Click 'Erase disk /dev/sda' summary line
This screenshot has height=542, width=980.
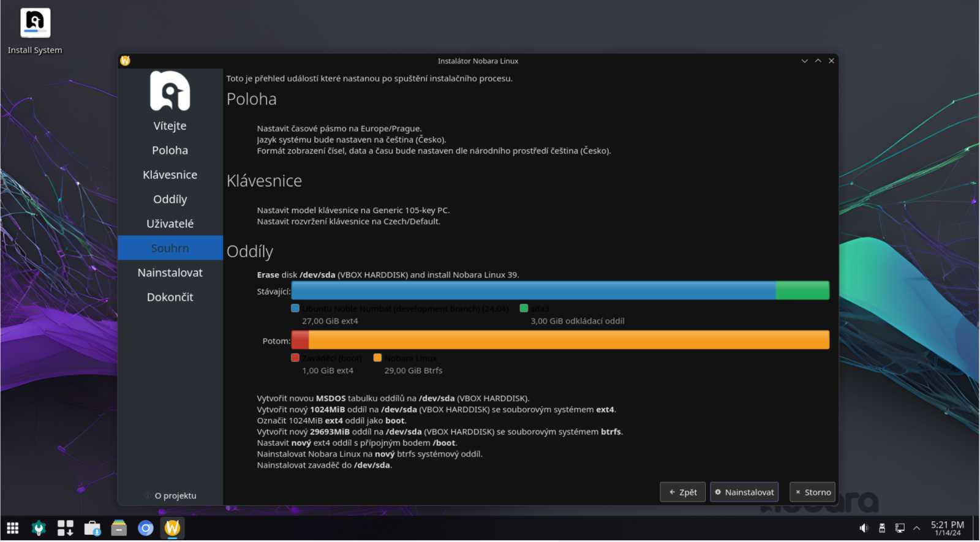pyautogui.click(x=388, y=275)
